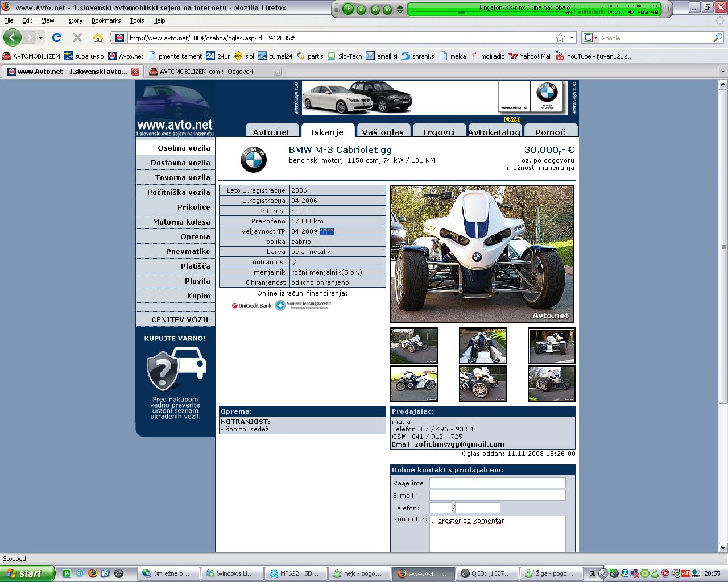Open the zurnal24 bookmark
Image resolution: width=728 pixels, height=582 pixels.
pyautogui.click(x=275, y=56)
